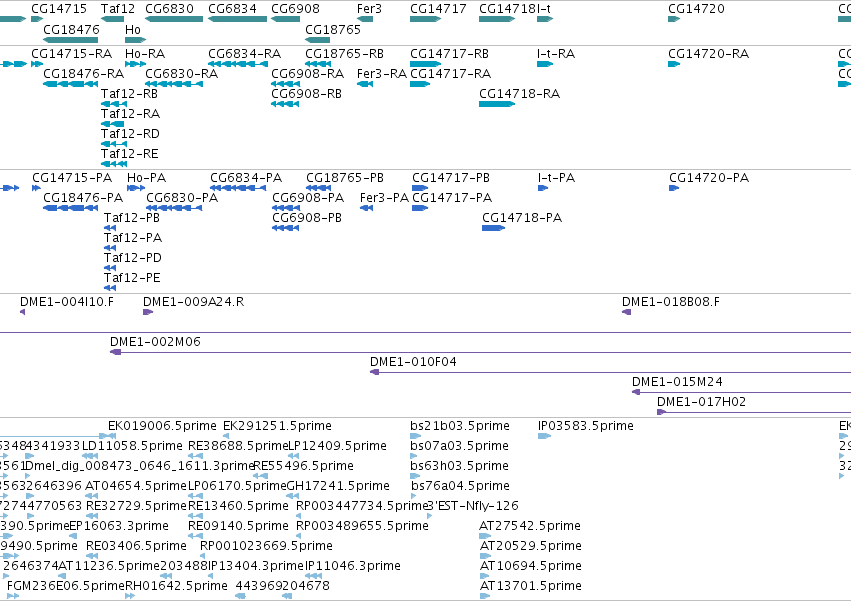Click the CG6908 gene arrow glyph
The image size is (851, 601).
coord(285,19)
